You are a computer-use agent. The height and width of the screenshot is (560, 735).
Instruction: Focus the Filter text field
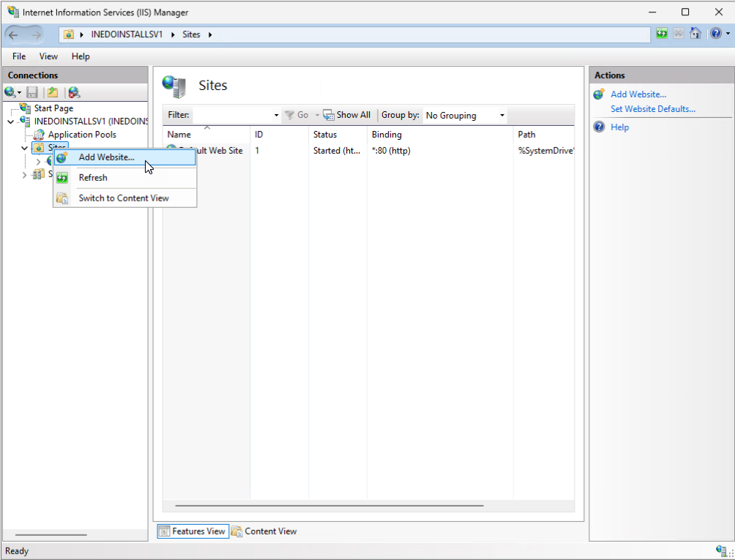coord(231,115)
